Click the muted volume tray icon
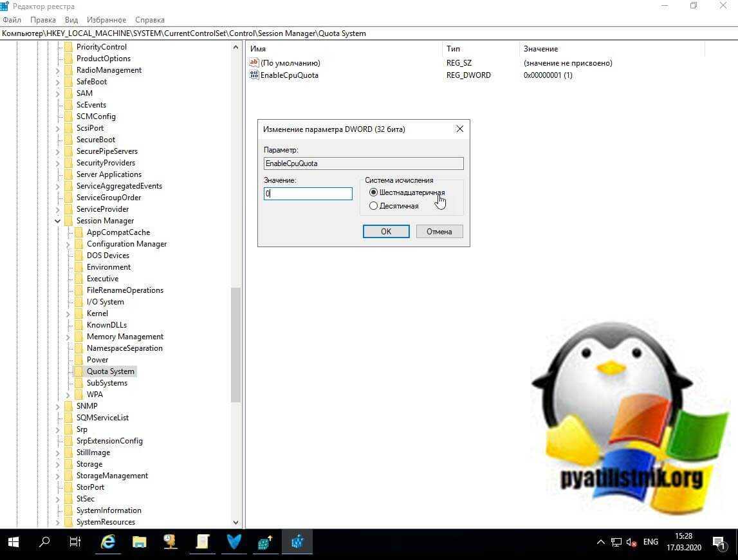 pyautogui.click(x=632, y=543)
